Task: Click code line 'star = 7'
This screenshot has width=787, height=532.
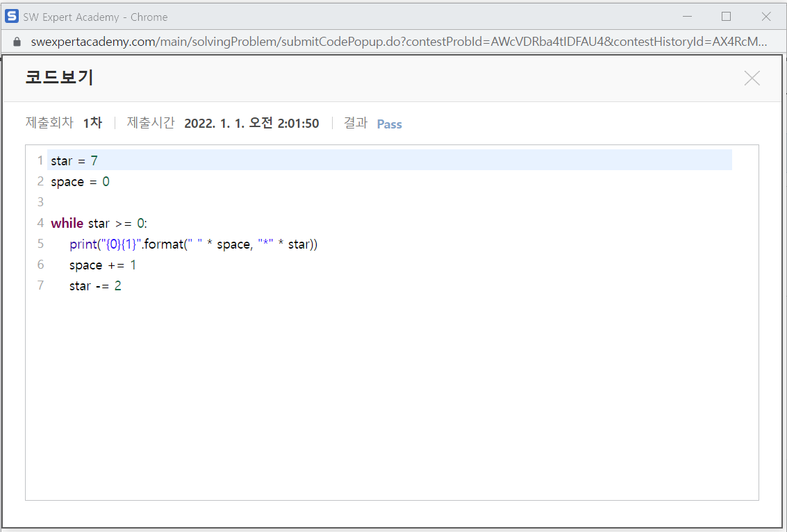Action: 74,160
